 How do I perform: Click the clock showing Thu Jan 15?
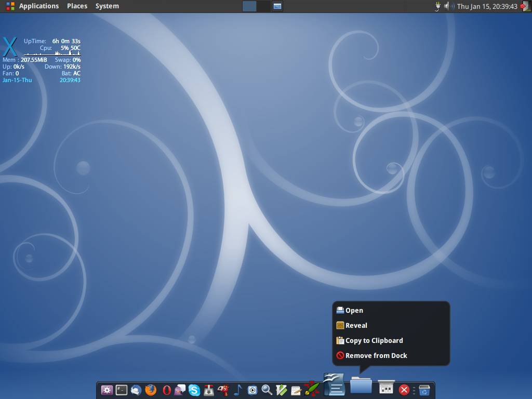[487, 6]
